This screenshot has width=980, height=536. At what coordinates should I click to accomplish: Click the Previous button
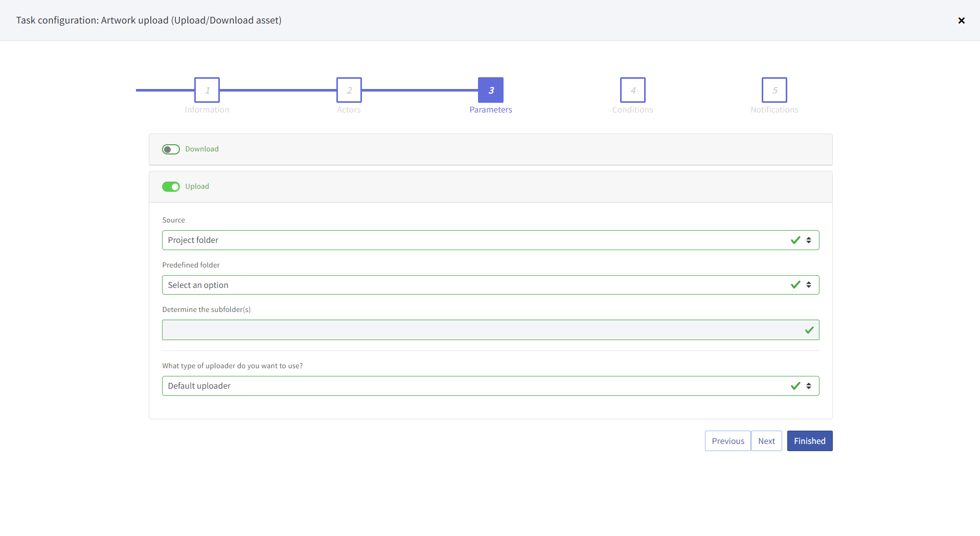[727, 441]
